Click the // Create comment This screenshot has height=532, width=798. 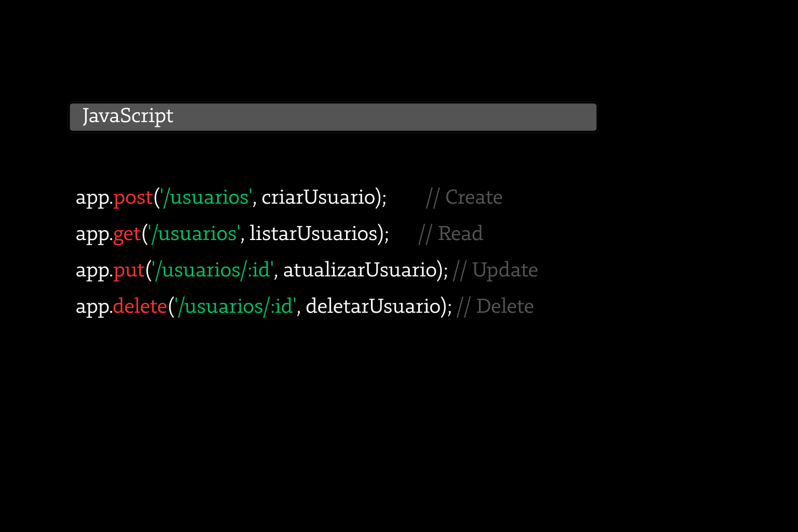464,197
